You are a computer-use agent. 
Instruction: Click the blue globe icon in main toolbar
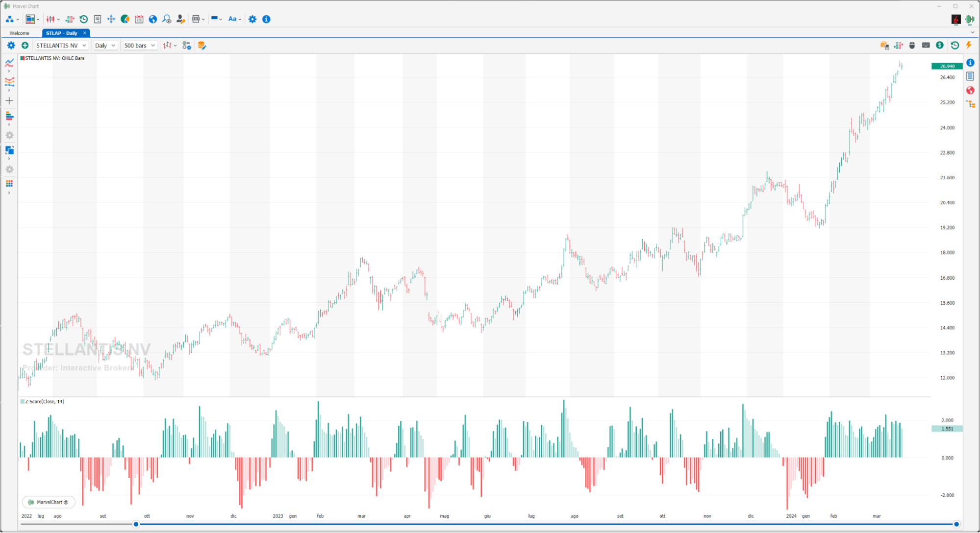[x=153, y=19]
